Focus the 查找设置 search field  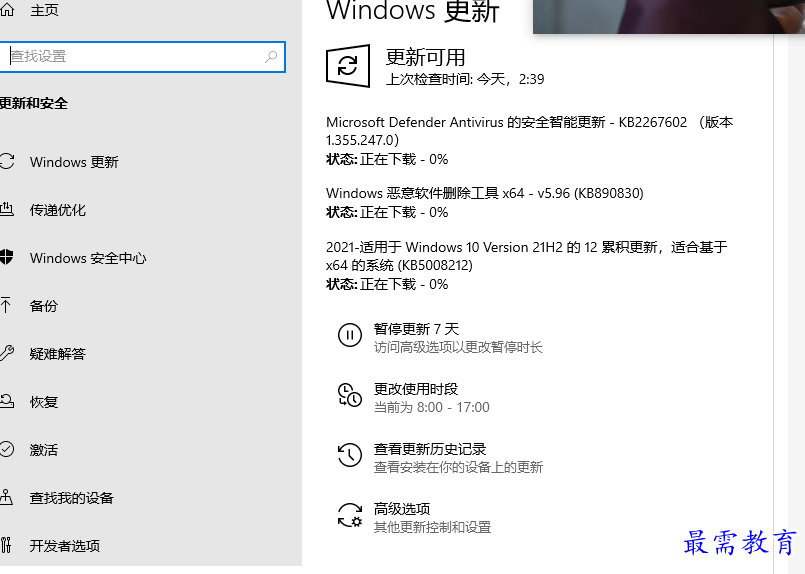pyautogui.click(x=143, y=56)
